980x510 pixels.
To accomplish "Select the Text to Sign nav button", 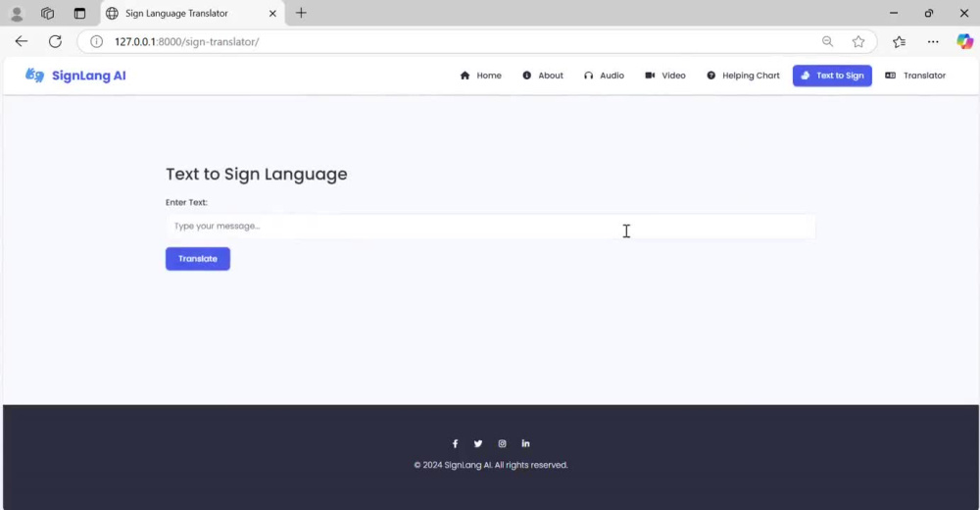I will (x=832, y=76).
